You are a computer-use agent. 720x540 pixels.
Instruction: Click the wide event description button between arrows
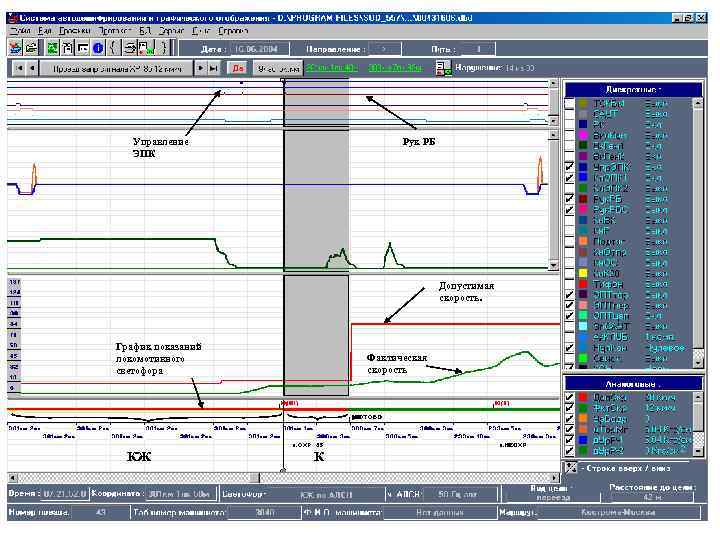117,68
